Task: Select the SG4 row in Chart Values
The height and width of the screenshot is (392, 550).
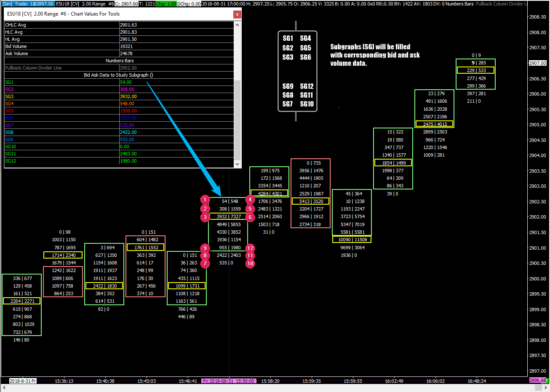Action: 119,104
